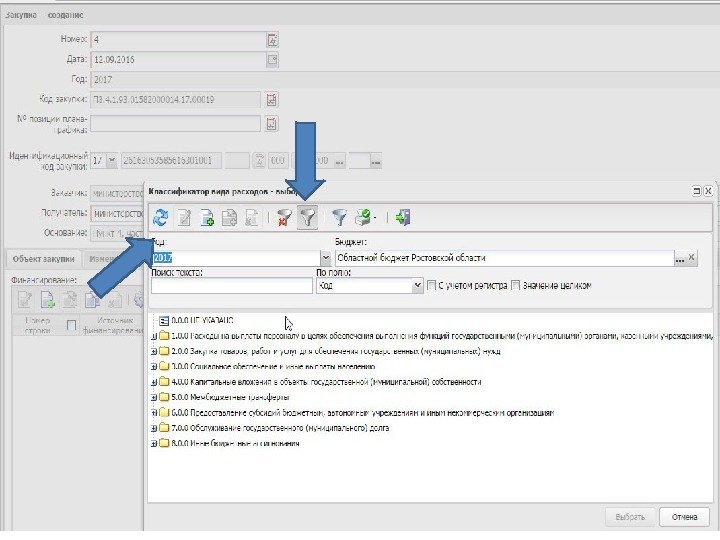
Task: Expand the 7.0.0 Обслуживание долга folder
Action: [x=154, y=428]
